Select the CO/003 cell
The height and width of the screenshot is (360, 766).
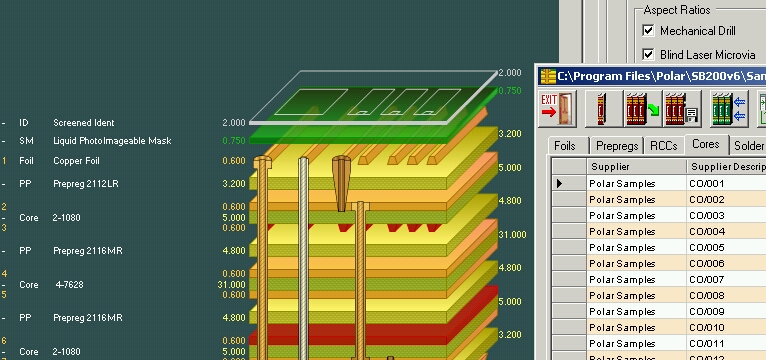coord(726,215)
